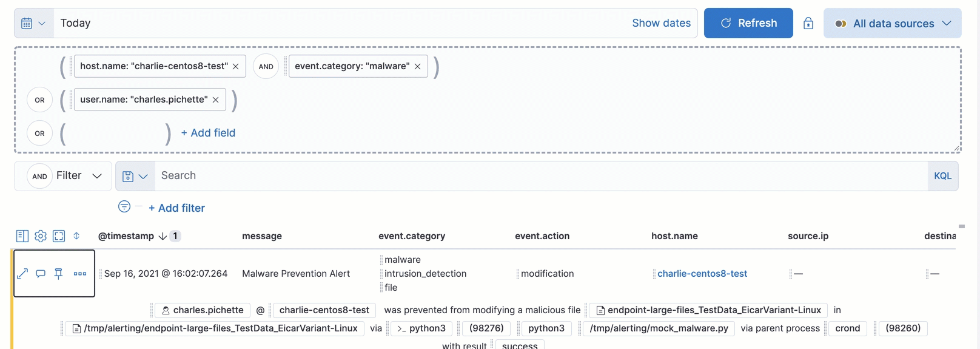Sort by the @timestamp column header

point(126,236)
